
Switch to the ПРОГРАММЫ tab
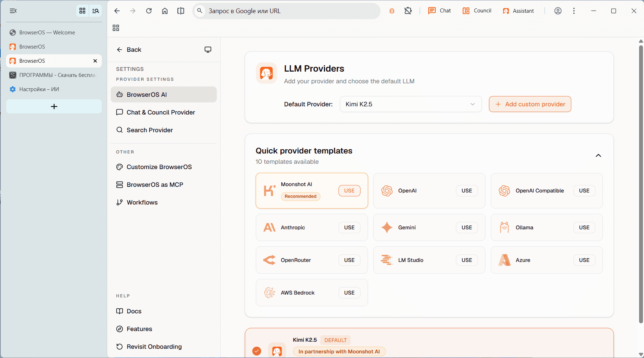click(54, 75)
